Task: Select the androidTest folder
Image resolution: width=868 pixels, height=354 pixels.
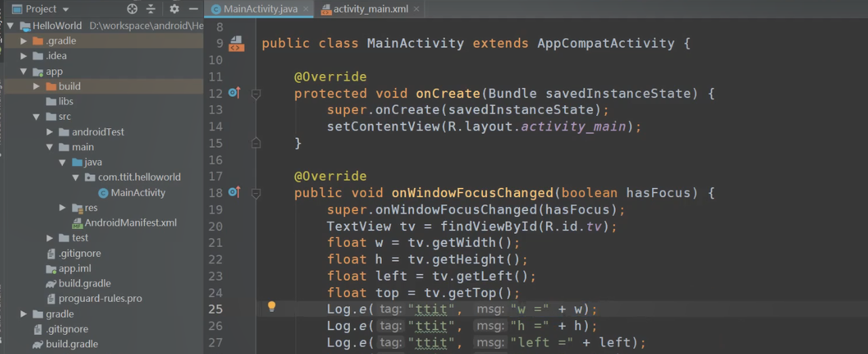Action: tap(98, 132)
